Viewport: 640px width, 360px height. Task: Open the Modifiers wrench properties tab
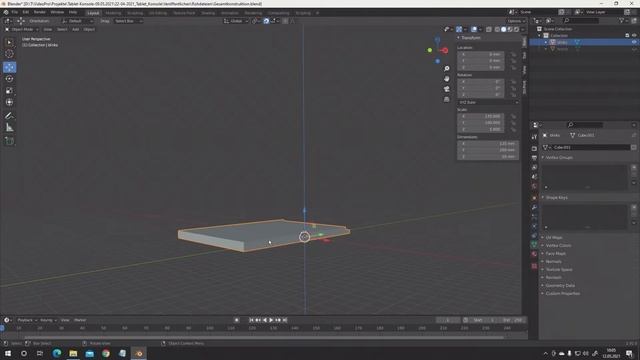(x=534, y=207)
